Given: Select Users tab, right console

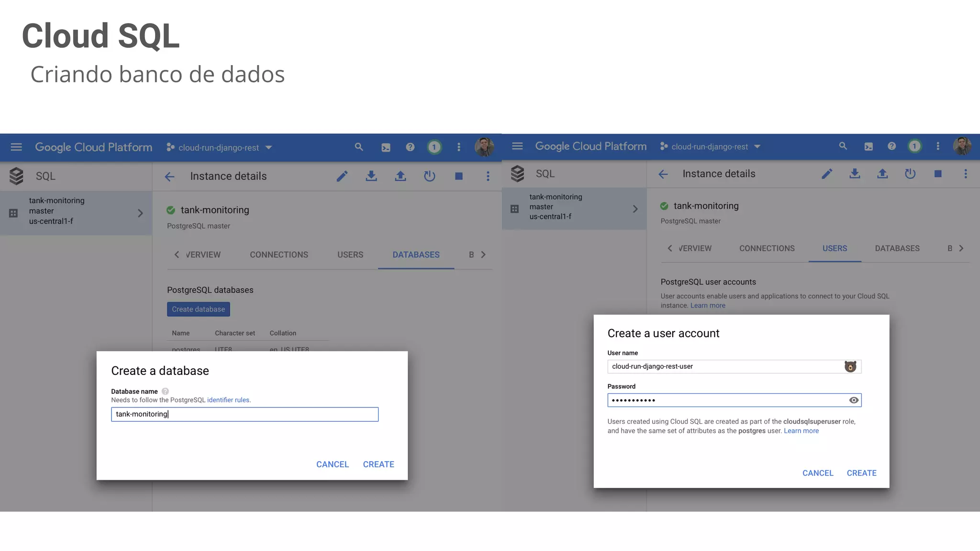Looking at the screenshot, I should (x=835, y=249).
